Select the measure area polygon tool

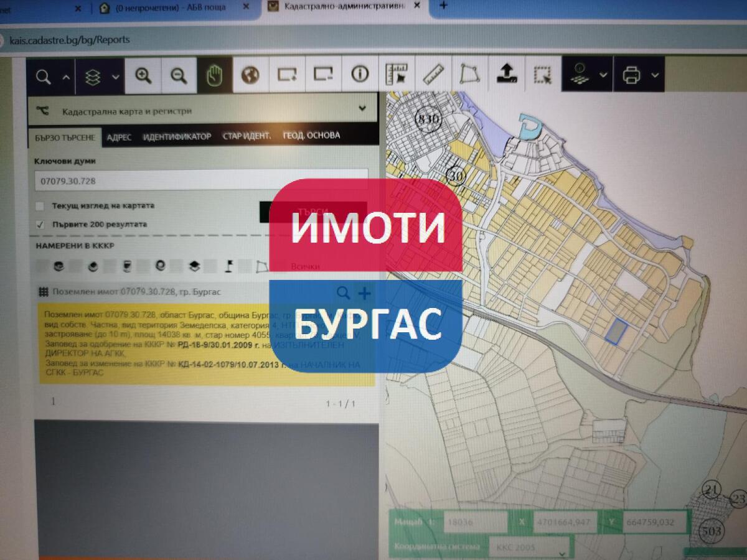[x=469, y=73]
